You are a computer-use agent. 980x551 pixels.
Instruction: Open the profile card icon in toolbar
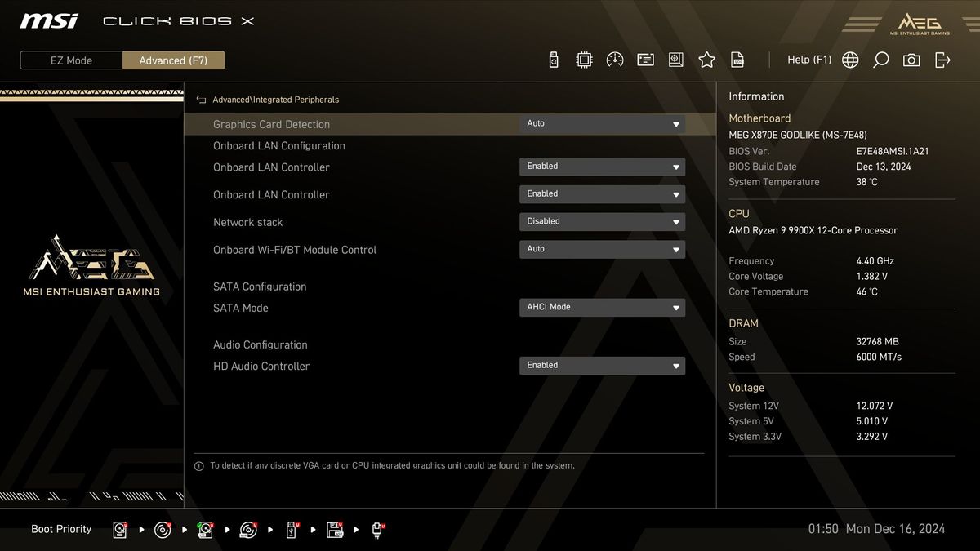(x=645, y=60)
